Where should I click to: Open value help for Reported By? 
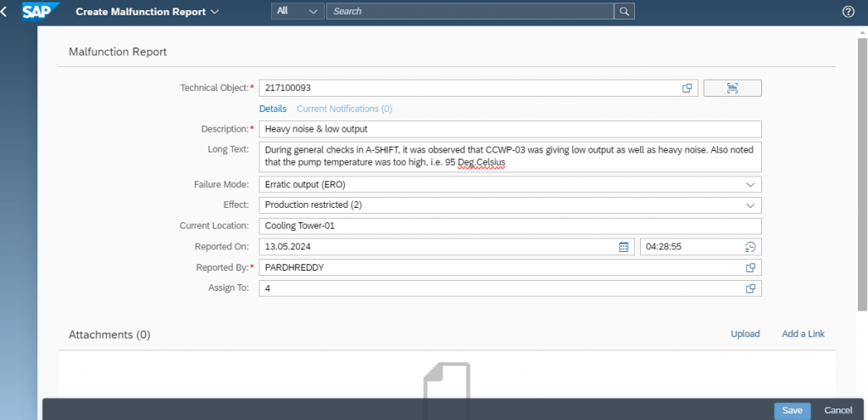(x=750, y=267)
